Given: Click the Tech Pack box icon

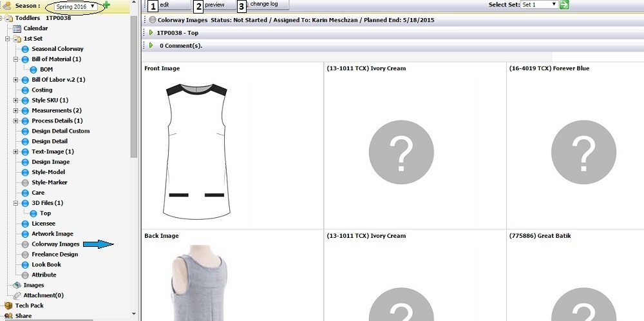Looking at the screenshot, I should click(8, 306).
